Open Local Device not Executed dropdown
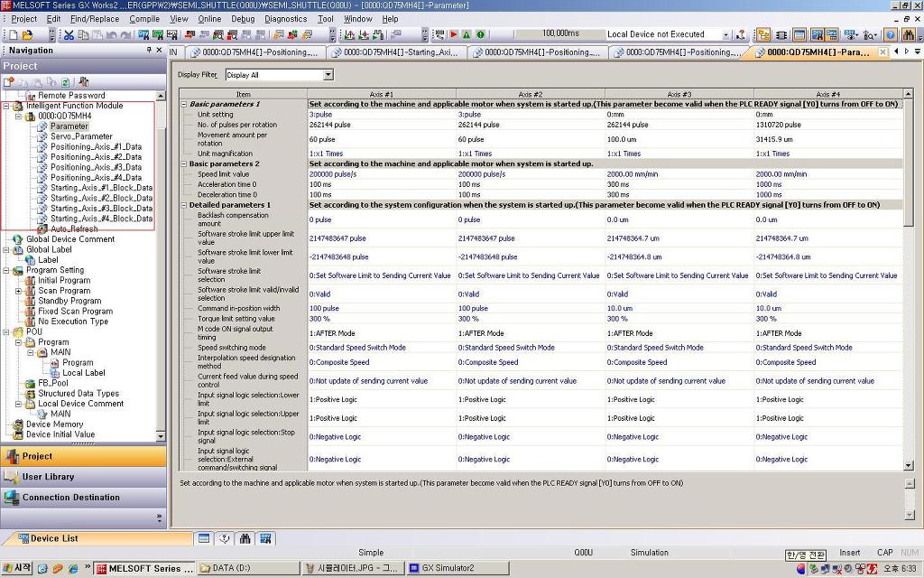The width and height of the screenshot is (924, 578). tap(725, 35)
